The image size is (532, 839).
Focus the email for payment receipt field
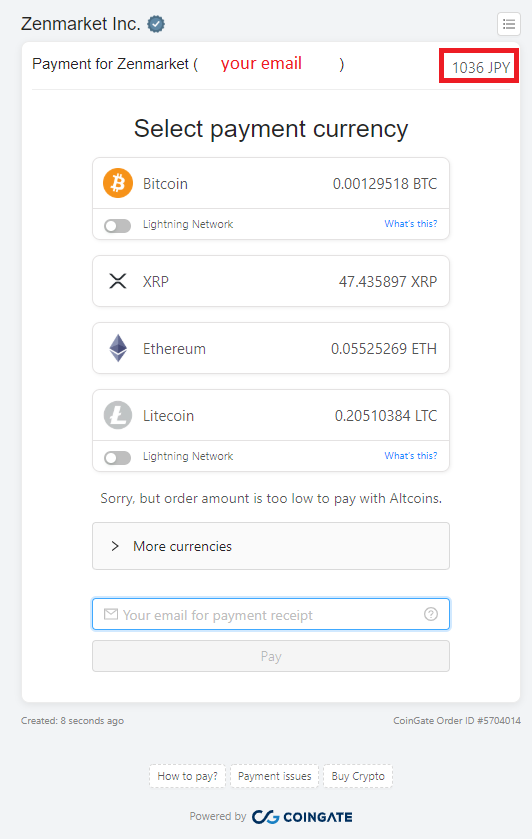point(271,614)
